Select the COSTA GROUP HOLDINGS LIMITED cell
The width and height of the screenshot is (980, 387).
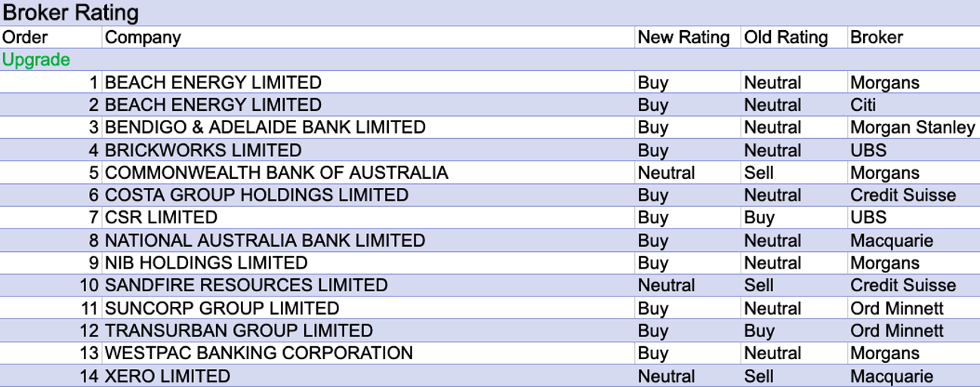pos(257,195)
